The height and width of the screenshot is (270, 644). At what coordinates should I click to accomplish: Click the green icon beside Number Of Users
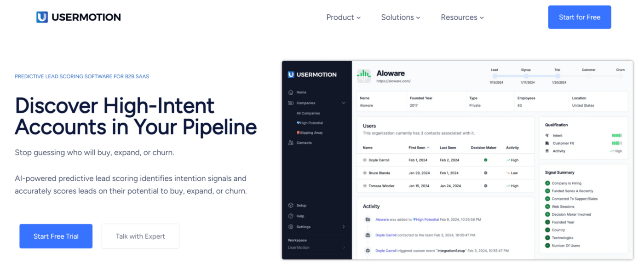pos(547,246)
